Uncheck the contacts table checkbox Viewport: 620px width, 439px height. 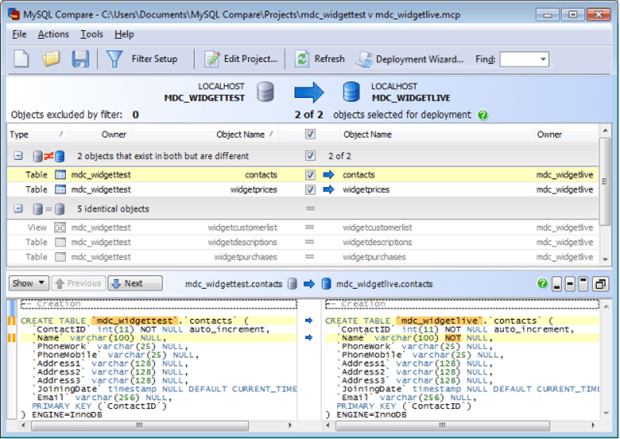(310, 175)
